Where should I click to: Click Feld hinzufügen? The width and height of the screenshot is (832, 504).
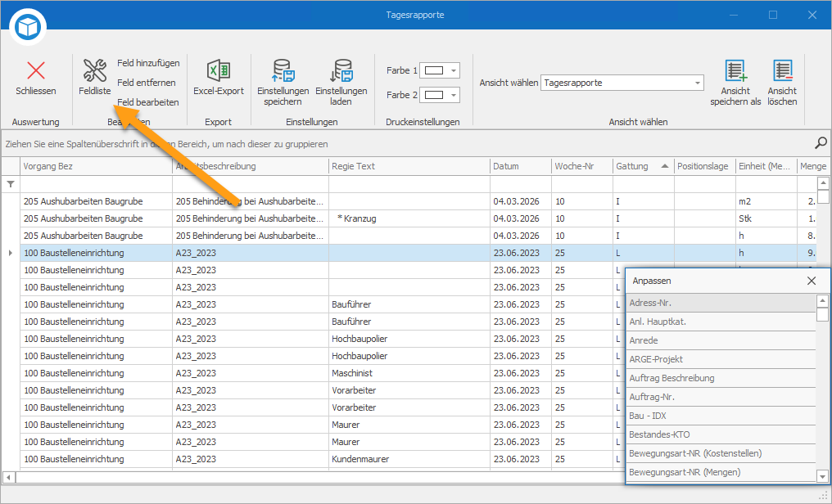[x=148, y=63]
